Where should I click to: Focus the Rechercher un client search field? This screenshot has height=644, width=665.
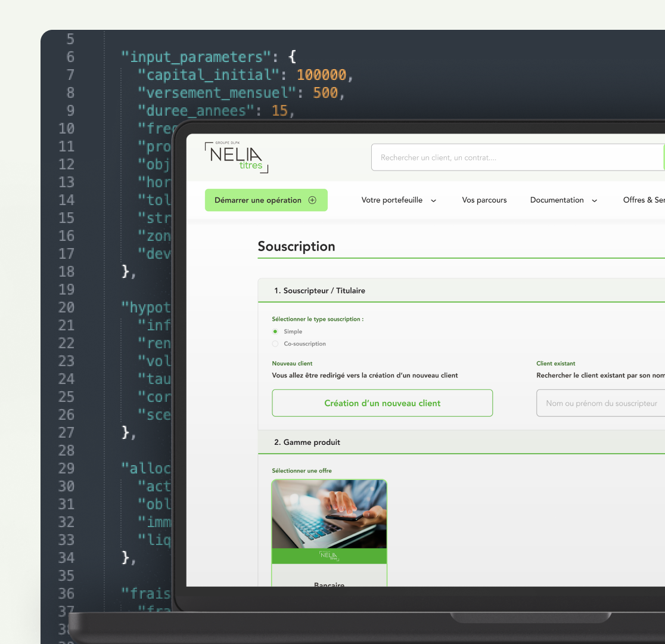pyautogui.click(x=516, y=157)
